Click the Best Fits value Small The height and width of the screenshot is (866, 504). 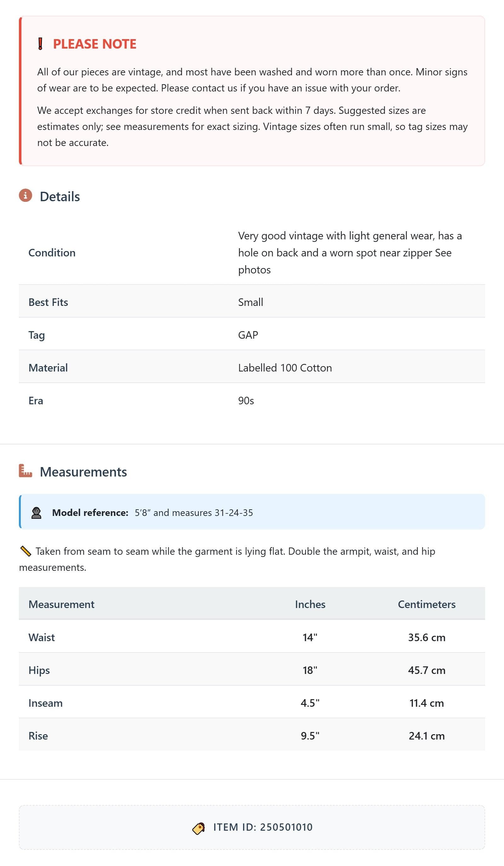251,302
